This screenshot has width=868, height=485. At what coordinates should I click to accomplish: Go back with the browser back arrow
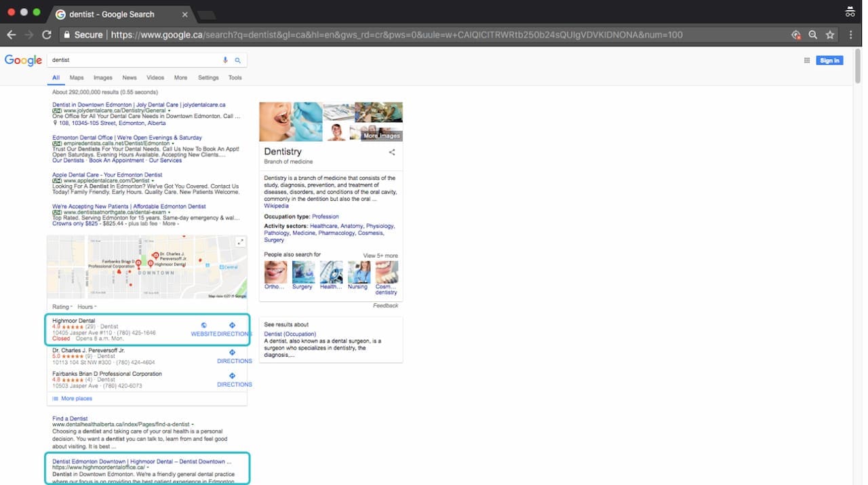11,35
